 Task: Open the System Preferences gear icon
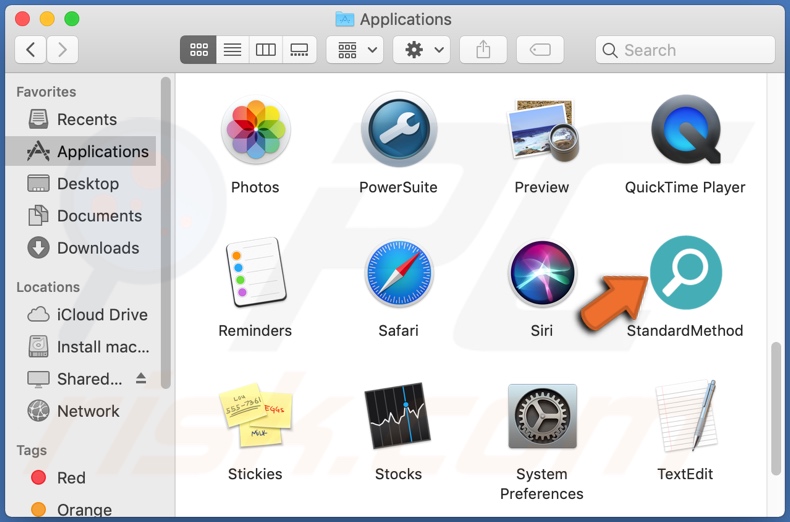click(541, 416)
